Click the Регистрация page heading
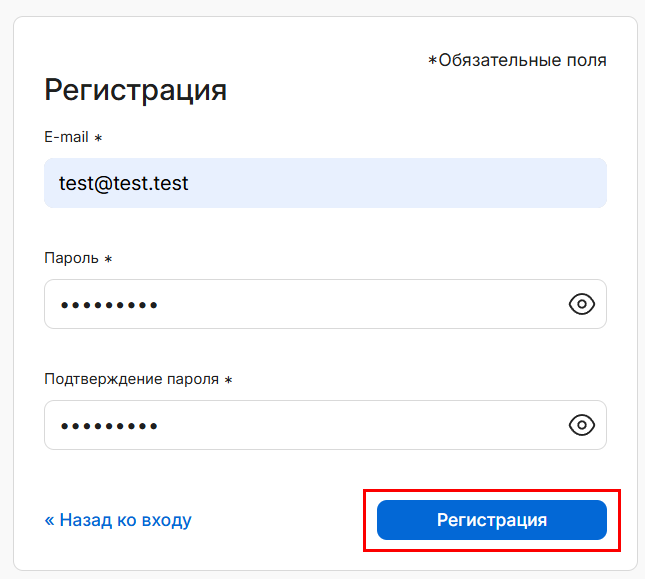The width and height of the screenshot is (645, 579). coord(135,90)
